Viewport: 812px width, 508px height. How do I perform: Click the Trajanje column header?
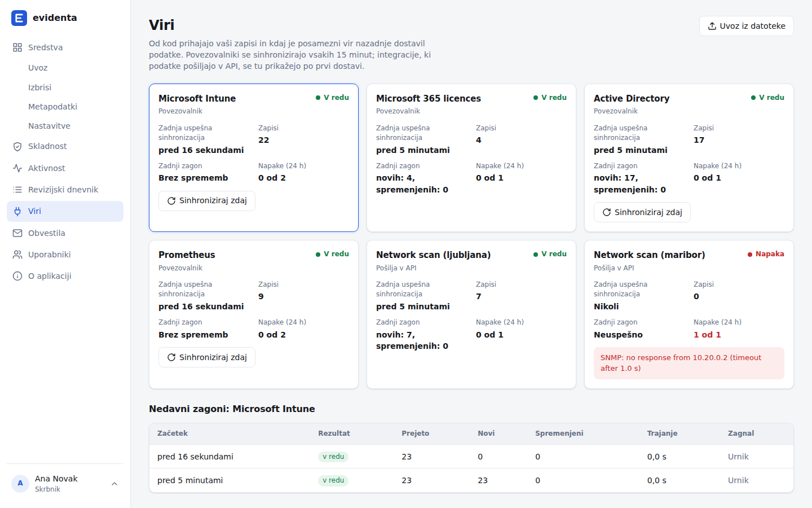tap(663, 433)
